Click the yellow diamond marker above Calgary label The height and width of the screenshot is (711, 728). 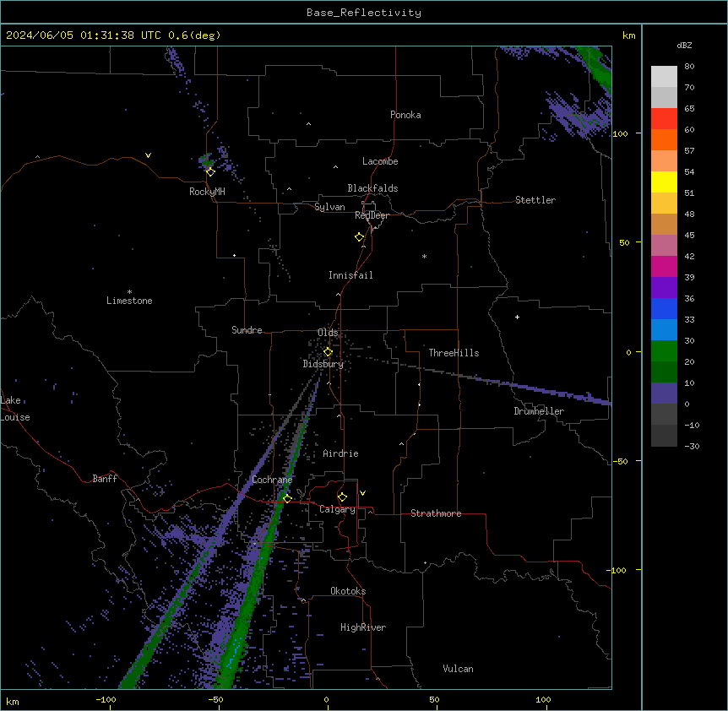click(342, 497)
